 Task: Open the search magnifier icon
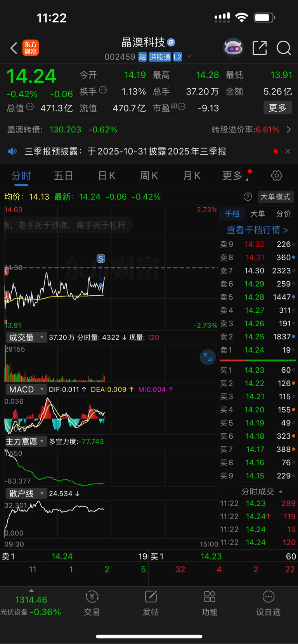click(x=284, y=48)
